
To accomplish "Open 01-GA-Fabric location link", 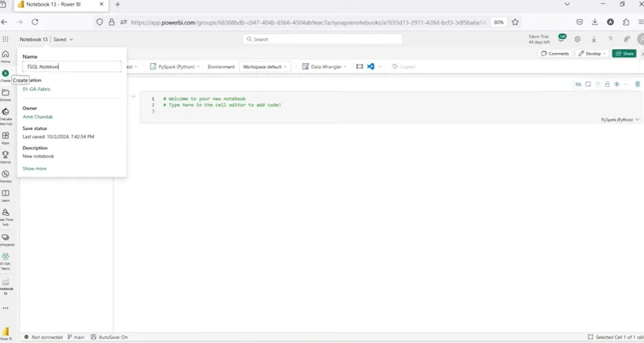I will [36, 89].
